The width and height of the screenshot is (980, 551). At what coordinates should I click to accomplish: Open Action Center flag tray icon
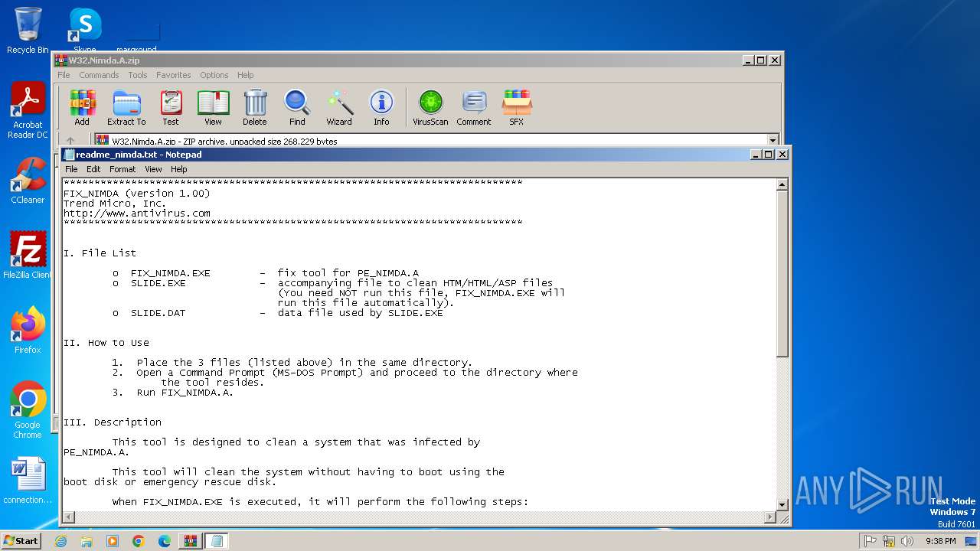pyautogui.click(x=871, y=541)
